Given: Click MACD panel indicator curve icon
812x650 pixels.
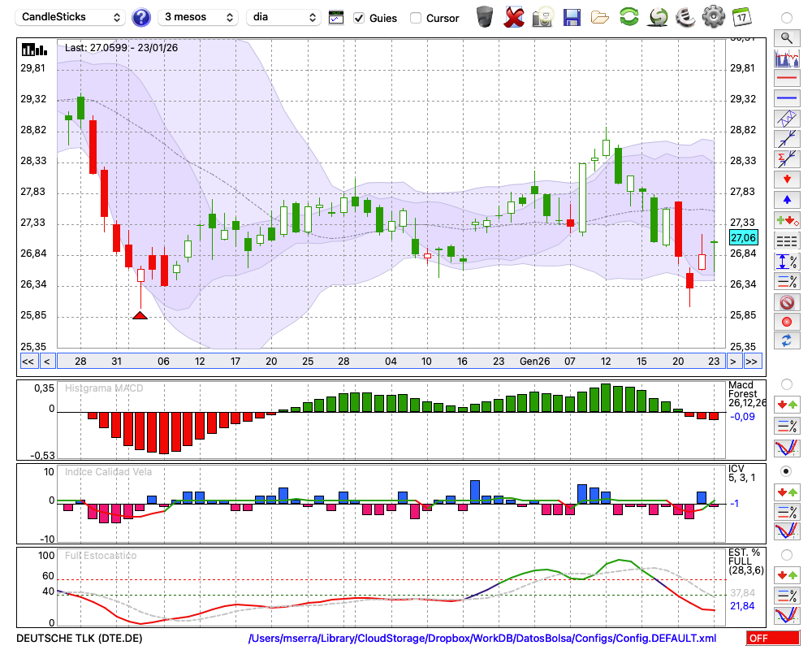Looking at the screenshot, I should pos(787,448).
